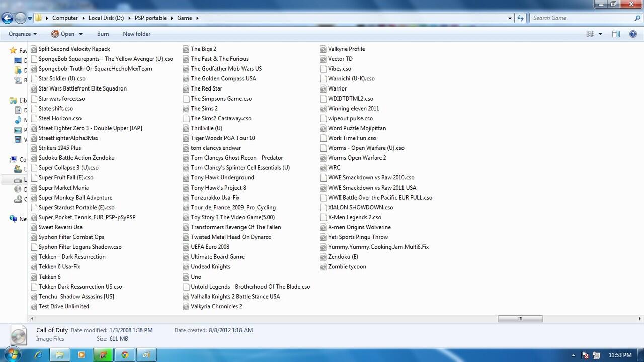The image size is (644, 362).
Task: Select file Star Wars Battlefront Elite Squadron
Action: pyautogui.click(x=83, y=89)
